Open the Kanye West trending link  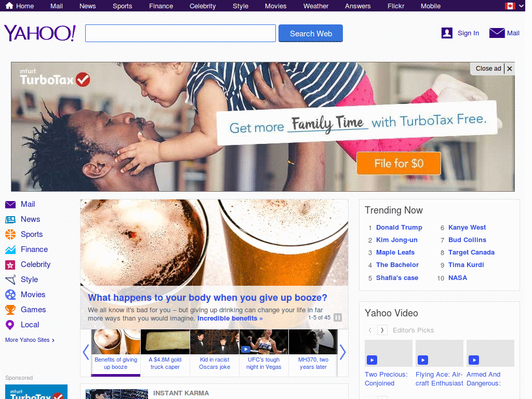[x=467, y=228]
